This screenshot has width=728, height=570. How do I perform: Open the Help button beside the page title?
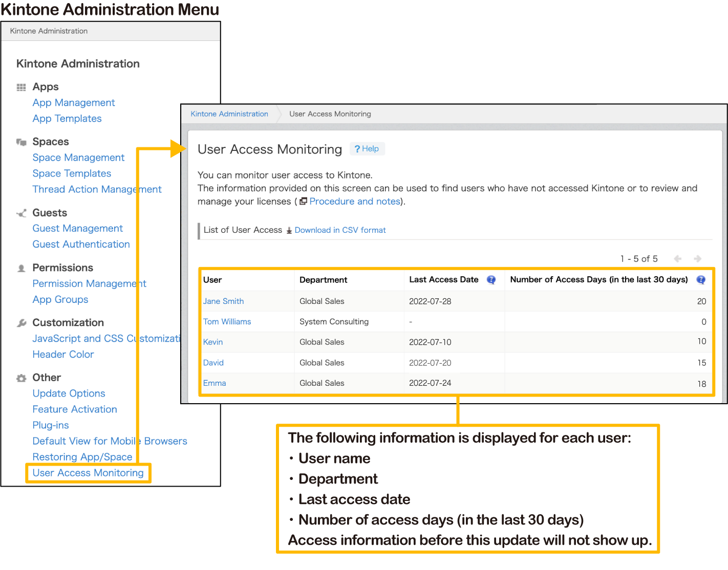click(x=367, y=149)
